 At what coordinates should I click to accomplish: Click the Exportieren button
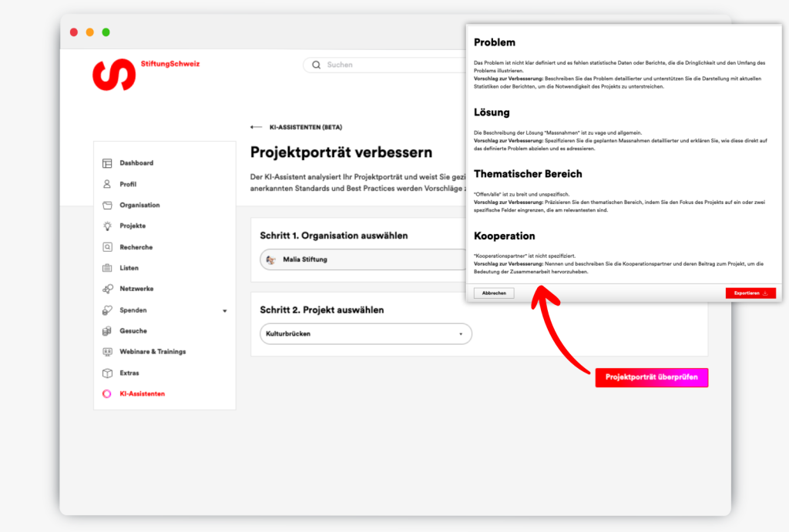750,293
